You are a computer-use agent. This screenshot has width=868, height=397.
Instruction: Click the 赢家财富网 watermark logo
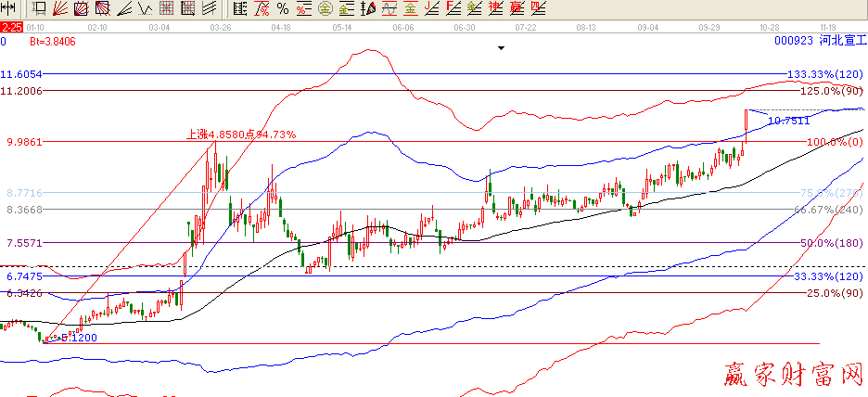point(792,376)
